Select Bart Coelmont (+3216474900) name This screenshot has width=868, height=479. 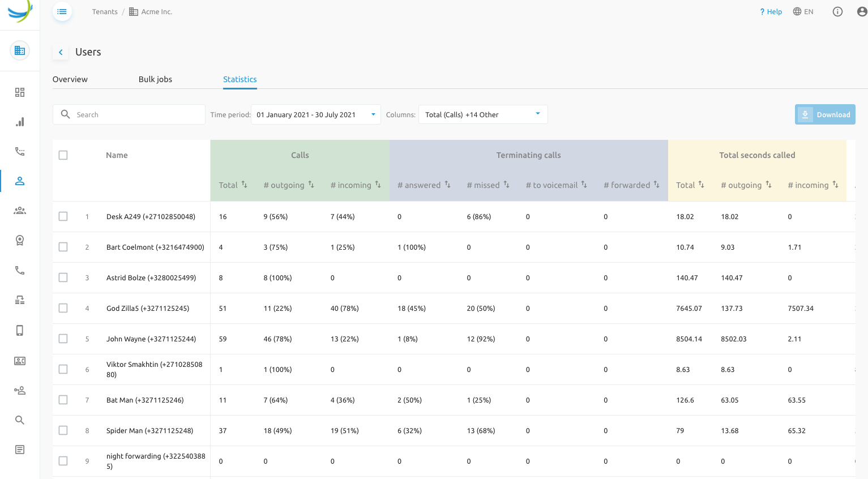click(x=155, y=247)
